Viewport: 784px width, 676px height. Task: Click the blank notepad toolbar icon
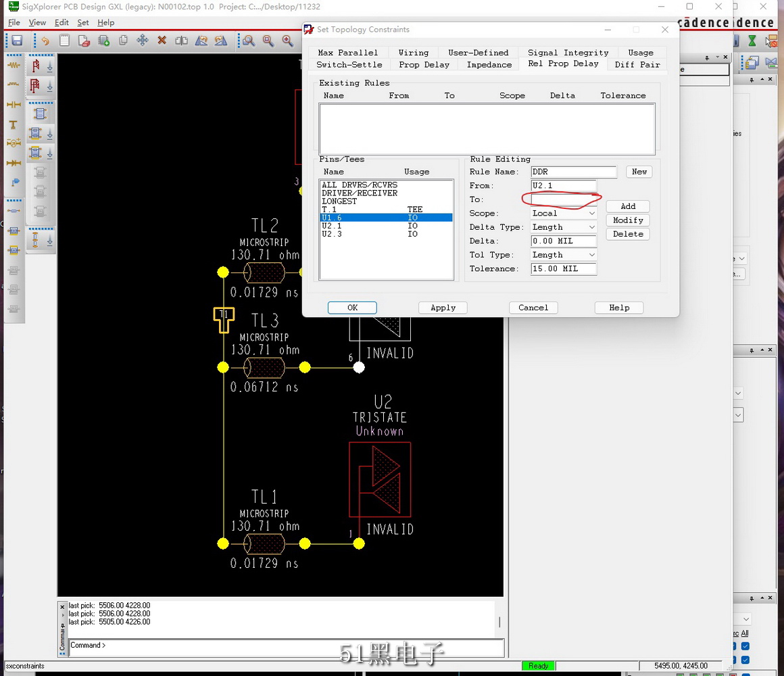point(64,41)
